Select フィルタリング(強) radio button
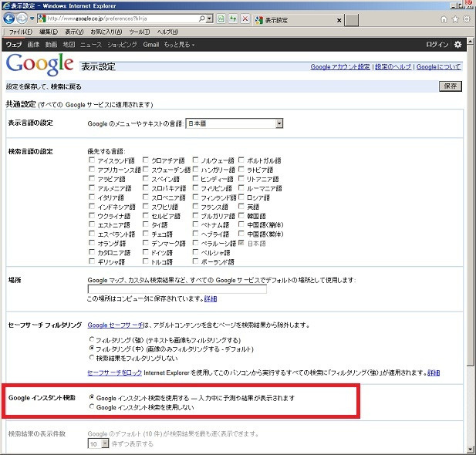This screenshot has height=455, width=476. [x=92, y=339]
